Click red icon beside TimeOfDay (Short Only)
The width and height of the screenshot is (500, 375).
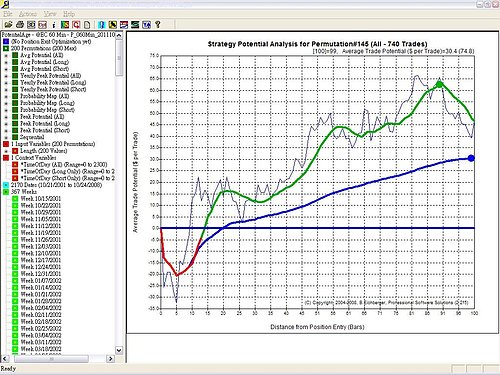click(15, 178)
